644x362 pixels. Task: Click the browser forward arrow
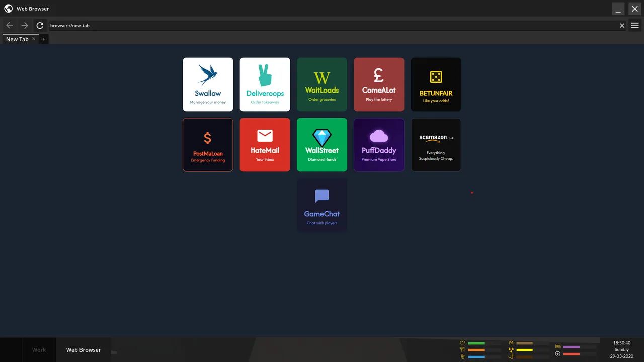[x=25, y=25]
